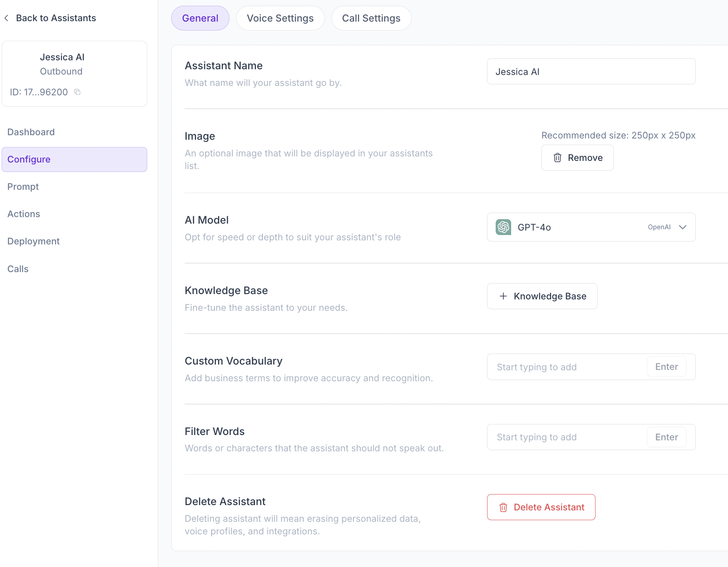Click the Knowledge Base section heading
The image size is (728, 567).
[226, 290]
